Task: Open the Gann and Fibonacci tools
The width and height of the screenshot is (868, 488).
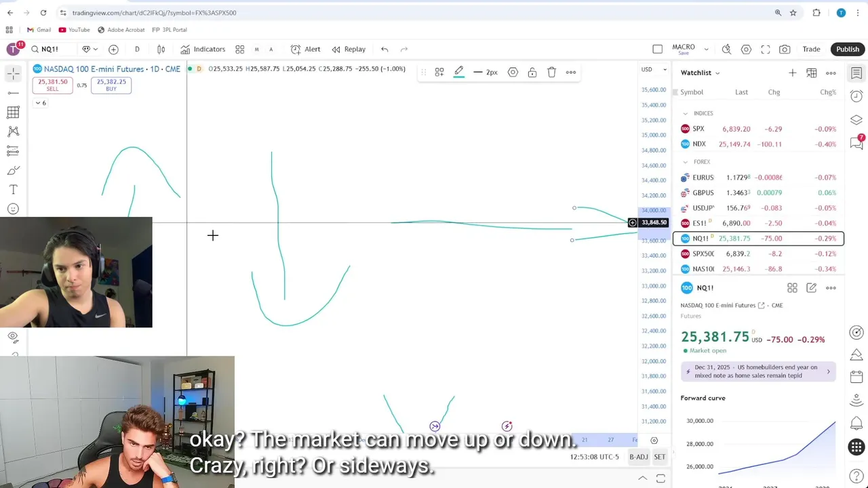Action: pos(13,112)
